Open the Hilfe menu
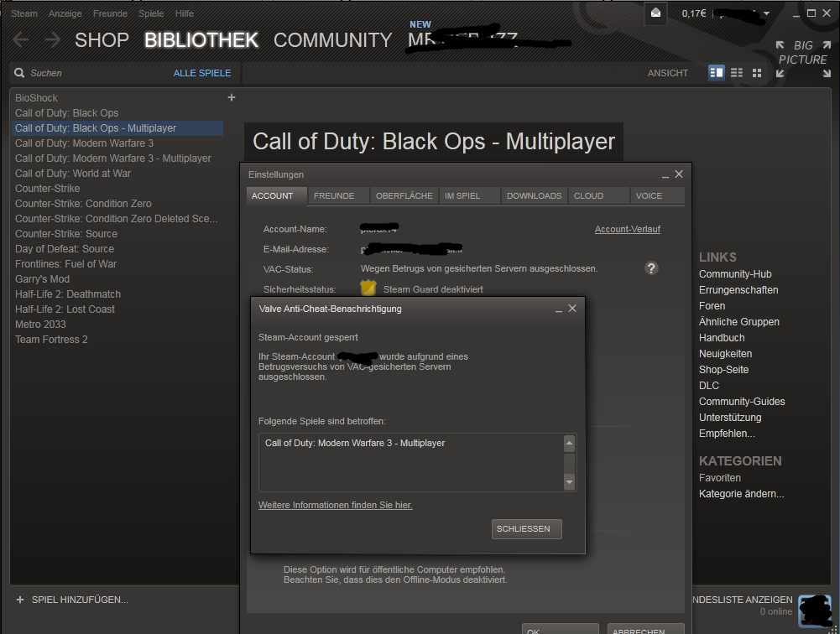840x634 pixels. pyautogui.click(x=185, y=13)
